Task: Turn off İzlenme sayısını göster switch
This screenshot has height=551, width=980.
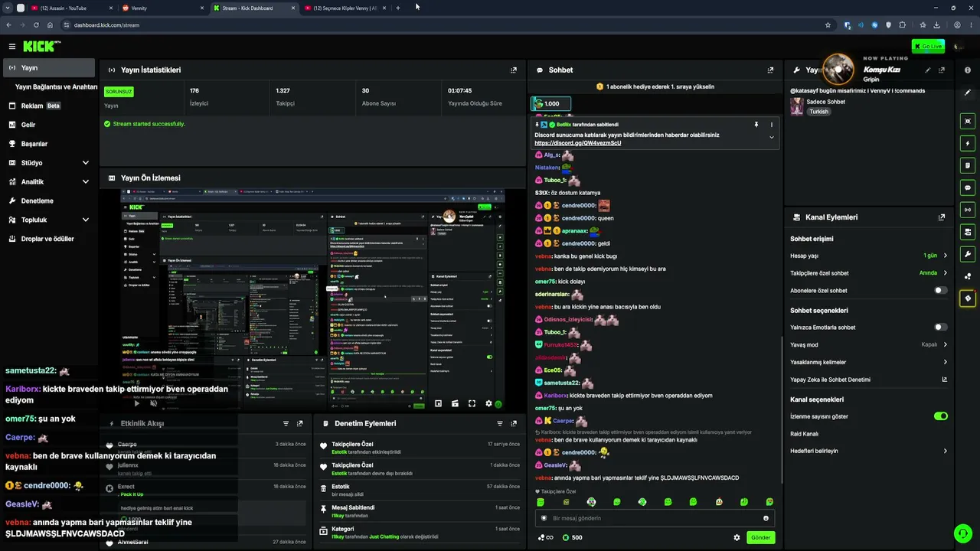Action: (x=941, y=416)
